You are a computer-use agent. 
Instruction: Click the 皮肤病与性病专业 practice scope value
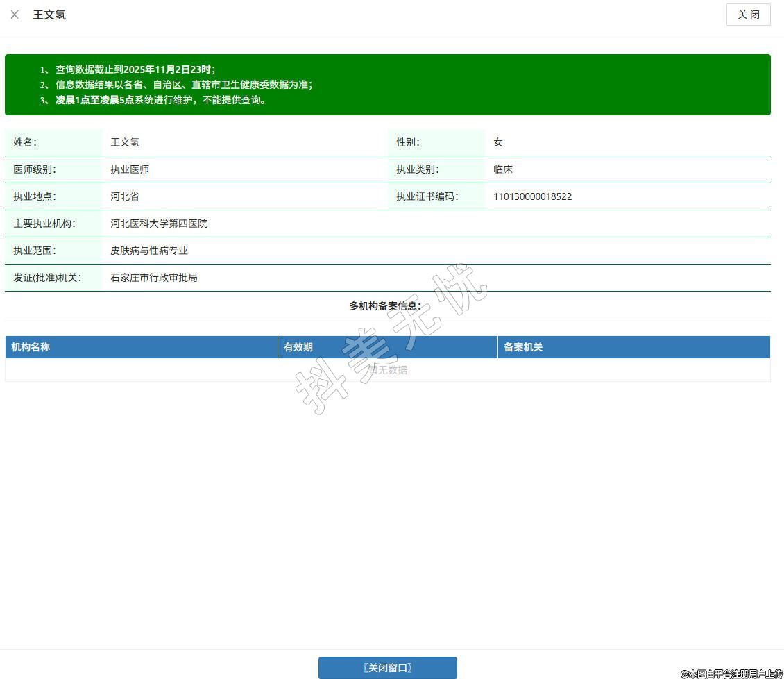pyautogui.click(x=149, y=251)
